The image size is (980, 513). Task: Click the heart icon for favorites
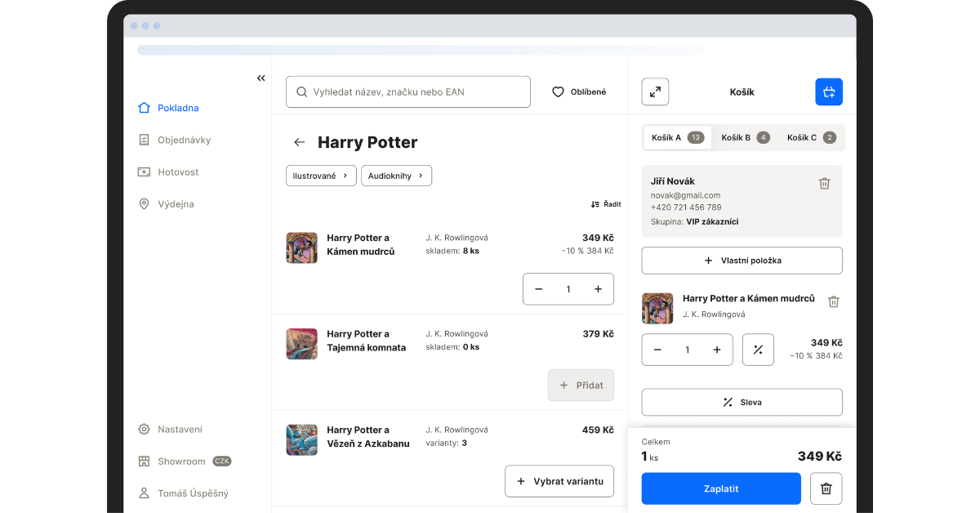559,92
